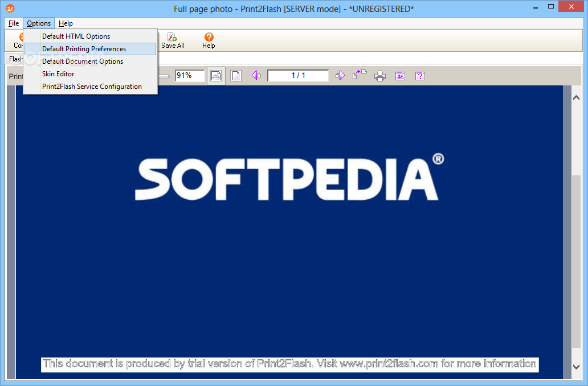Go to previous page arrow
Image resolution: width=588 pixels, height=386 pixels.
256,75
